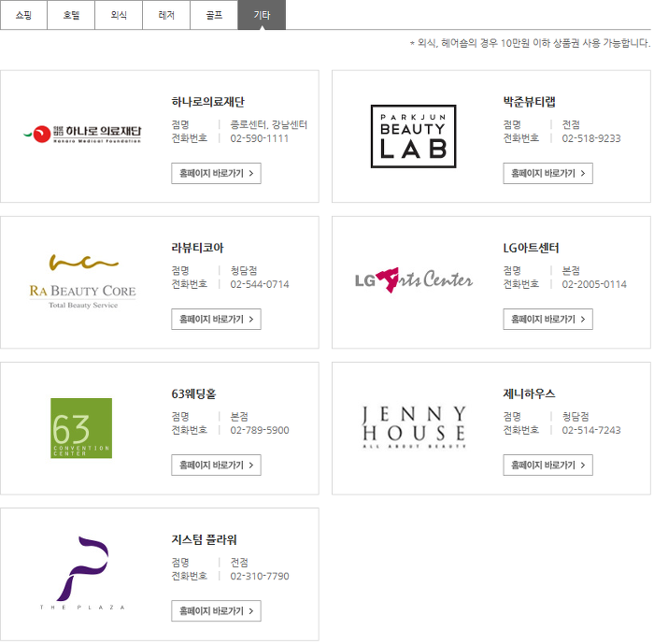The width and height of the screenshot is (654, 644).
Task: Click the 제니하우스 card title
Action: [529, 394]
